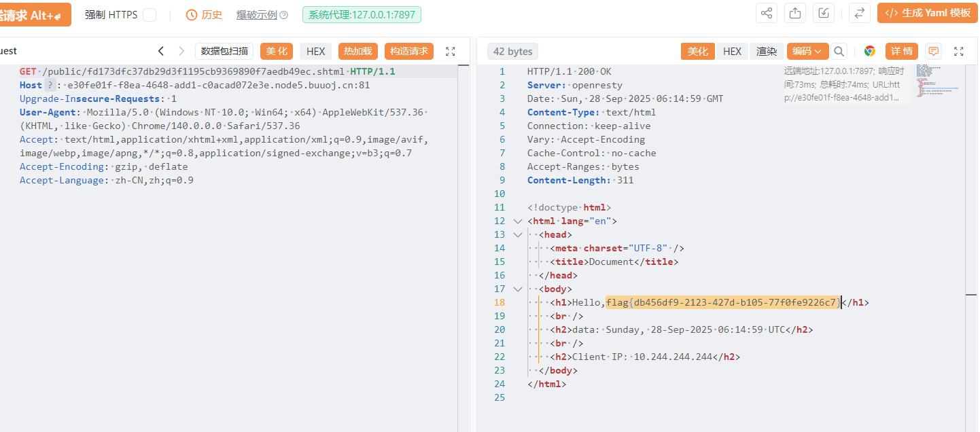Open the 爆破示例 link

262,15
